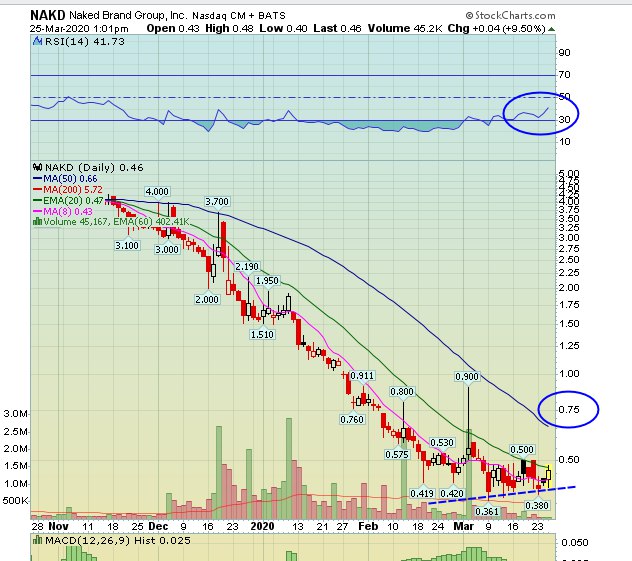The width and height of the screenshot is (632, 561).
Task: Click the RSI 70 overbought level label
Action: [564, 75]
